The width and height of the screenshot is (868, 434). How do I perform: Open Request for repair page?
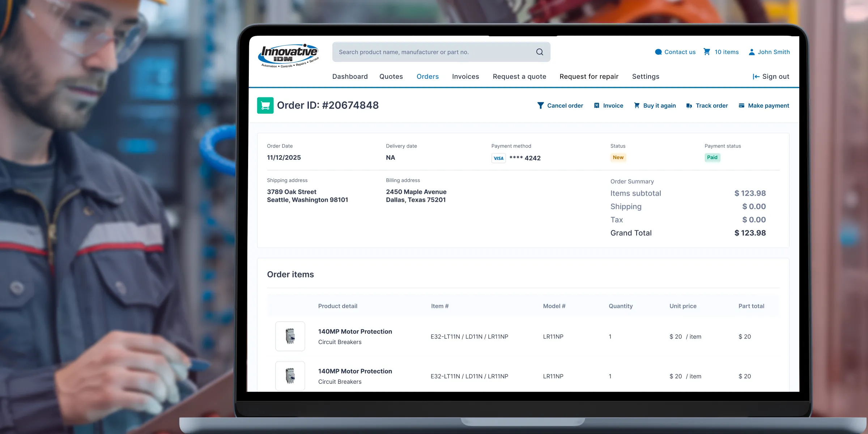click(x=589, y=77)
